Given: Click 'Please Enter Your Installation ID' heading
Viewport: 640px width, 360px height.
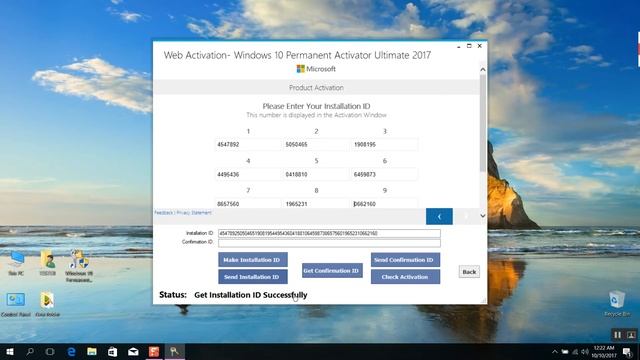Looking at the screenshot, I should coord(316,106).
